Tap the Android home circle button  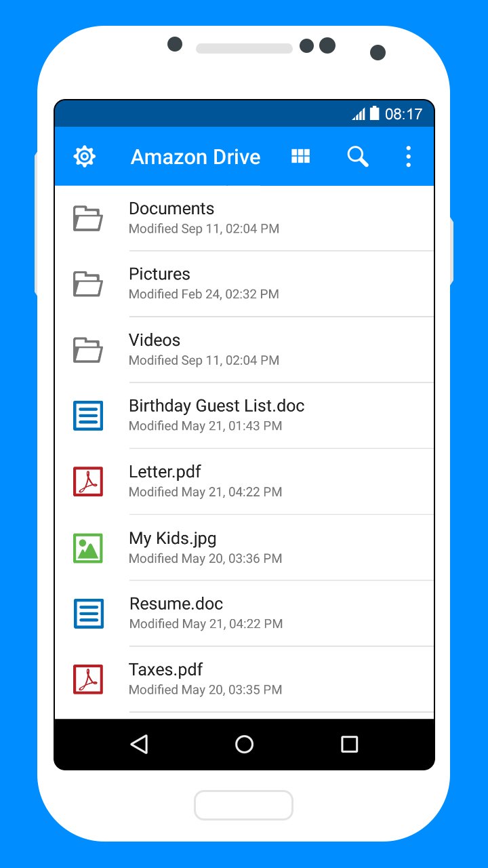(x=244, y=745)
